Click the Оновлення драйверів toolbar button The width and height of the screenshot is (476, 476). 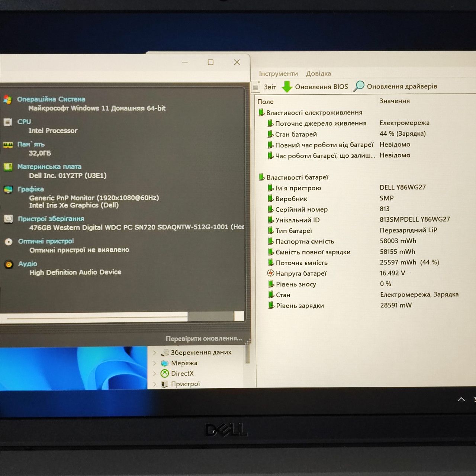click(x=395, y=86)
